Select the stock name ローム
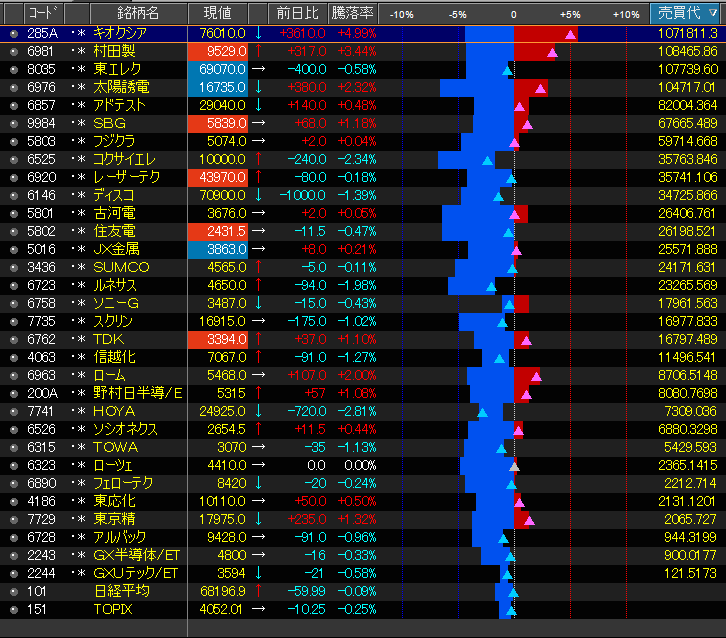This screenshot has height=638, width=726. click(x=109, y=375)
